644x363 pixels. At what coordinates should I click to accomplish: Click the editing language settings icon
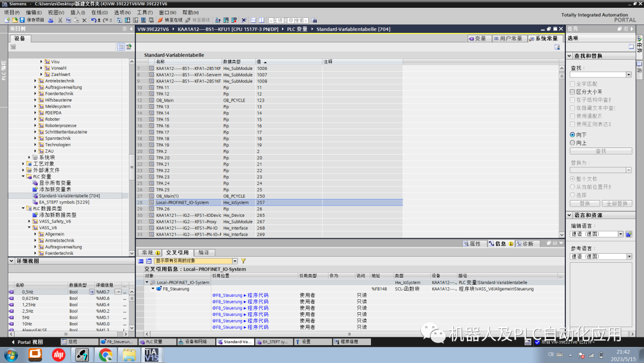click(x=628, y=234)
